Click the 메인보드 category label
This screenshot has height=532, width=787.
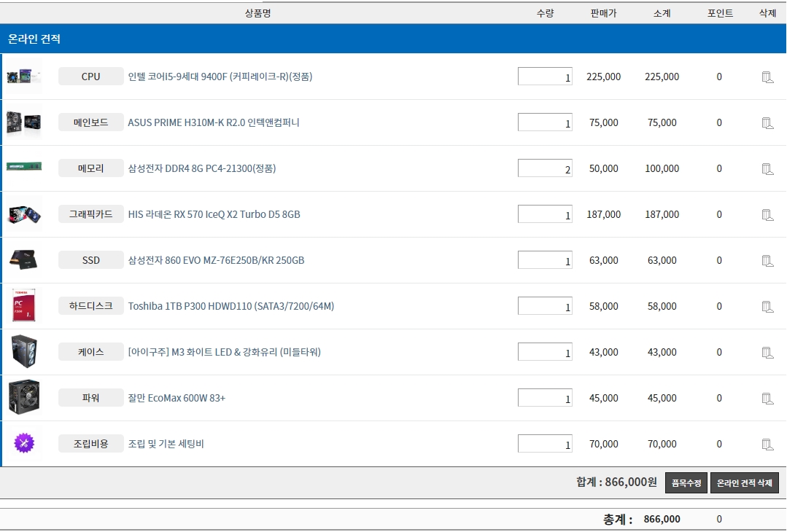[91, 122]
